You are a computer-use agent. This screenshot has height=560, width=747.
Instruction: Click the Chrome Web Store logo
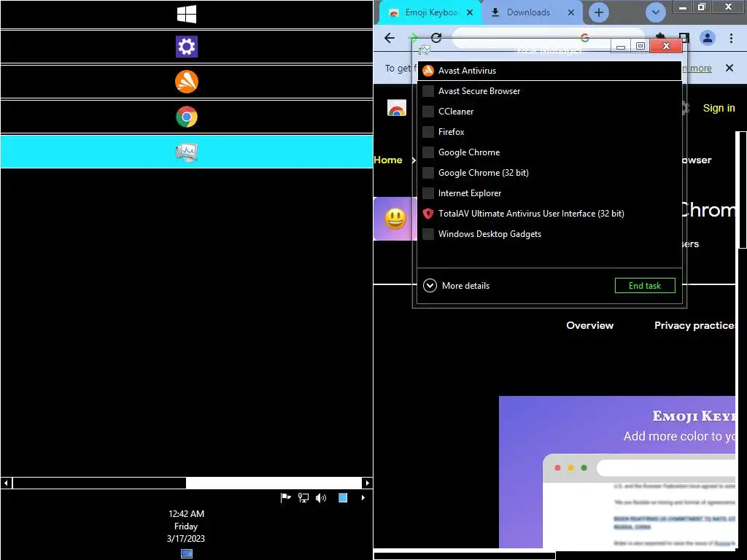point(396,108)
